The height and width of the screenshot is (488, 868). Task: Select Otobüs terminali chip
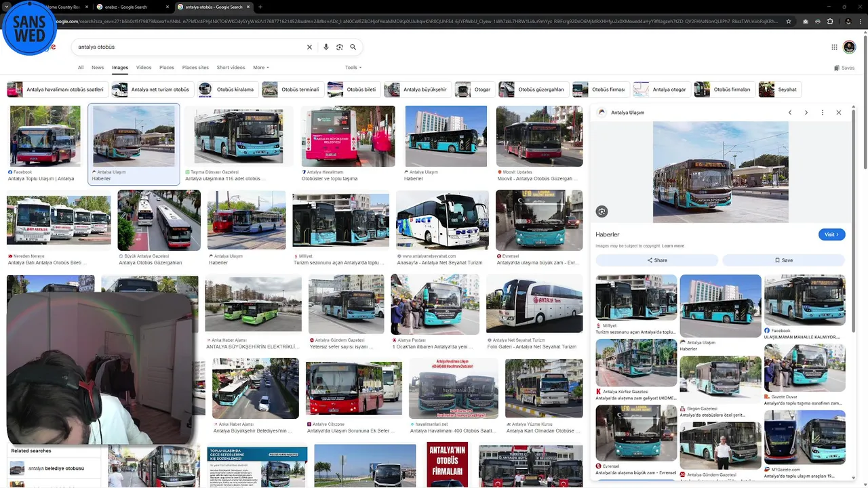[292, 89]
